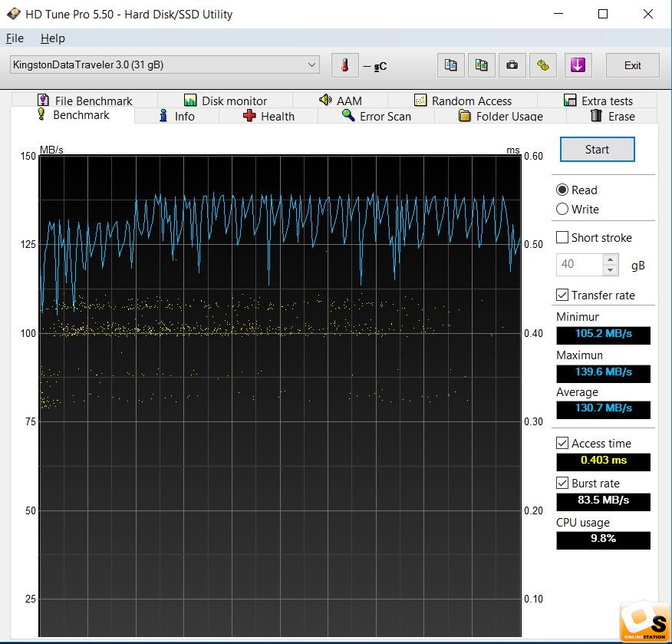Switch to the Disk monitor tab

click(226, 101)
